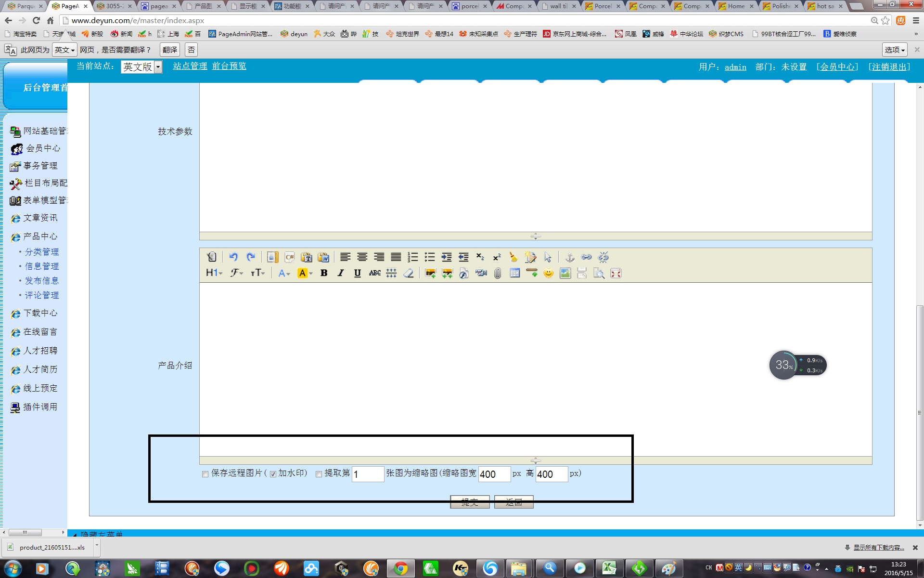
Task: Open the 当前站点 英文版 site dropdown
Action: [x=141, y=67]
